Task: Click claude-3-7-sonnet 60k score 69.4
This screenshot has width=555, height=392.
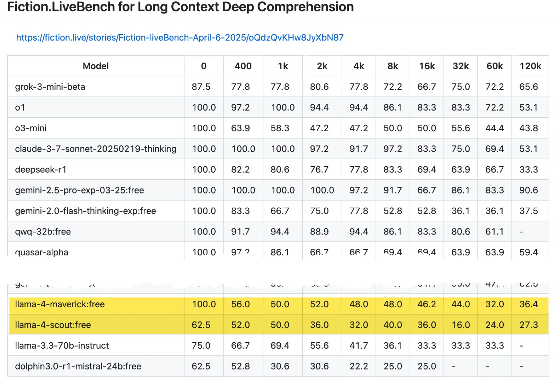Action: 495,149
